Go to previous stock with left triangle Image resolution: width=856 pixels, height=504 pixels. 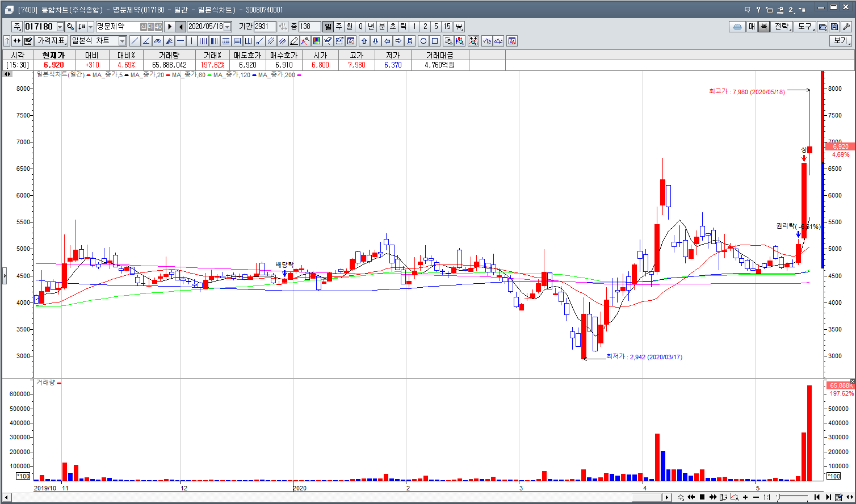(181, 27)
